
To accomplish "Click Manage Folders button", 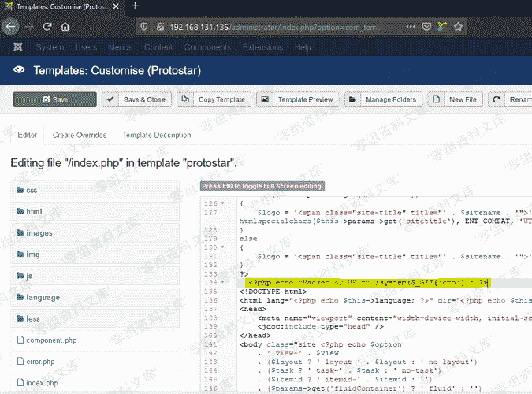I will pos(383,100).
